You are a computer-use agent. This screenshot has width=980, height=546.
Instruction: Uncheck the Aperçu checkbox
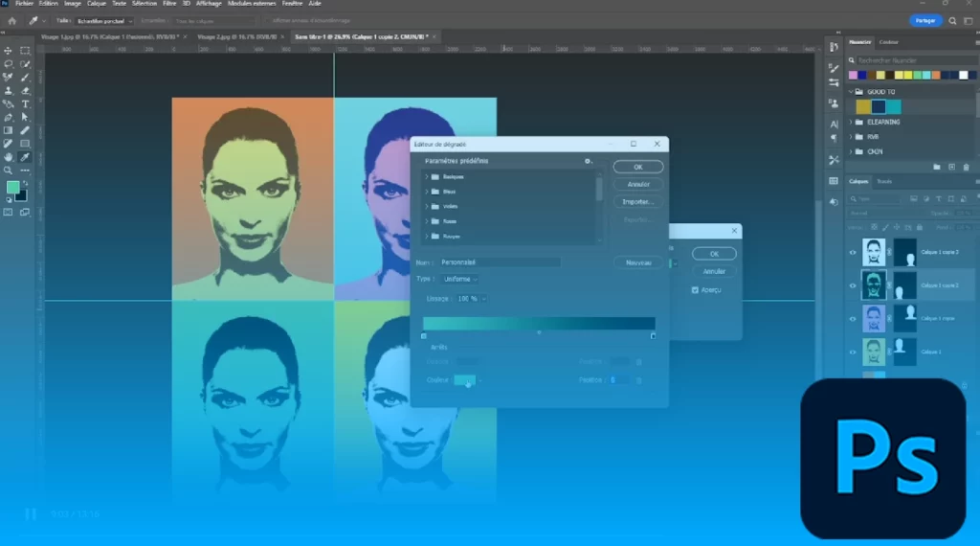tap(695, 290)
